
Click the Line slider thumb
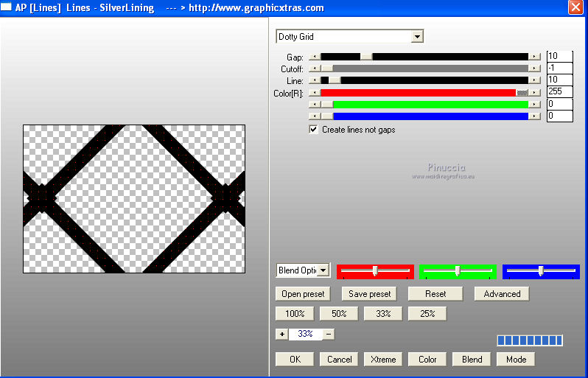[335, 80]
